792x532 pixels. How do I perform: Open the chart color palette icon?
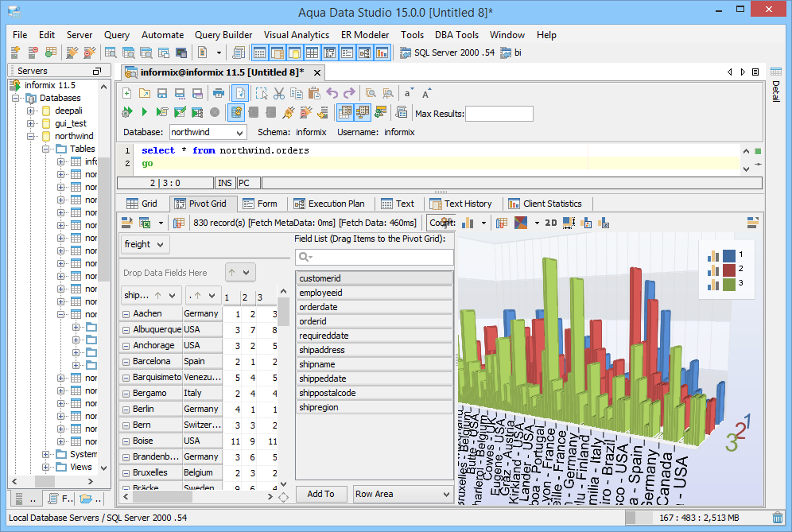coord(521,223)
